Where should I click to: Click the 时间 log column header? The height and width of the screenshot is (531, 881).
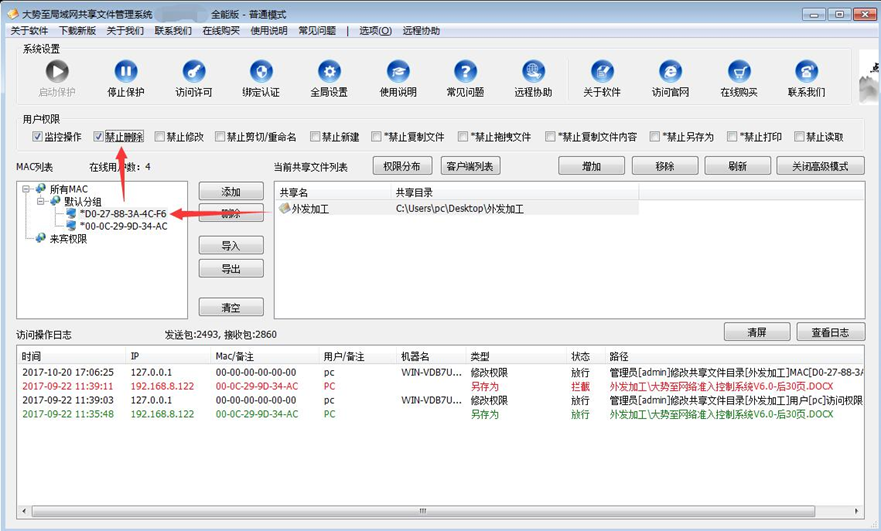click(71, 356)
